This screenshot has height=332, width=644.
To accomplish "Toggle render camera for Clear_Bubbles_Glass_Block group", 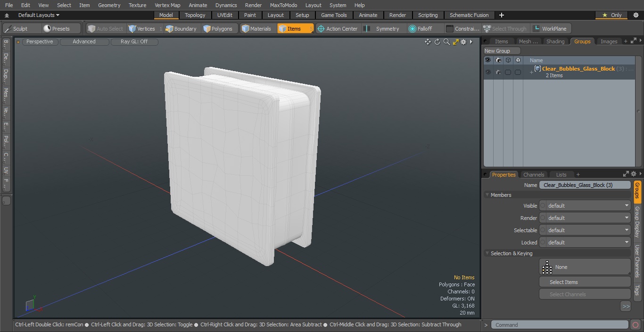I will coord(498,72).
